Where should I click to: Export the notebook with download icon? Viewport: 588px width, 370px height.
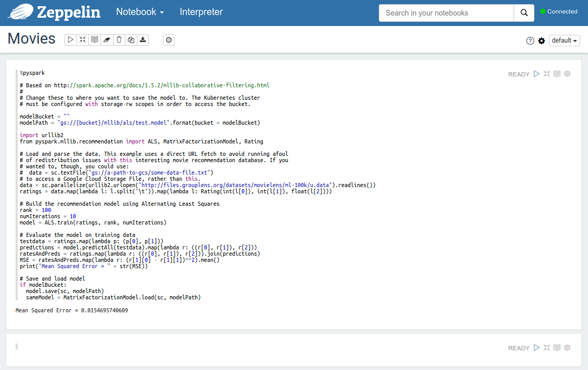[143, 40]
